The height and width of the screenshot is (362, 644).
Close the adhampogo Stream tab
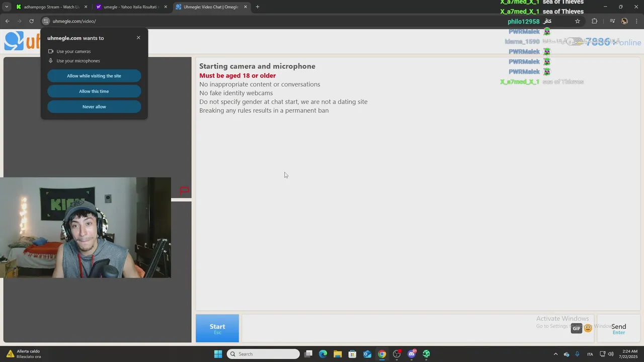point(86,7)
